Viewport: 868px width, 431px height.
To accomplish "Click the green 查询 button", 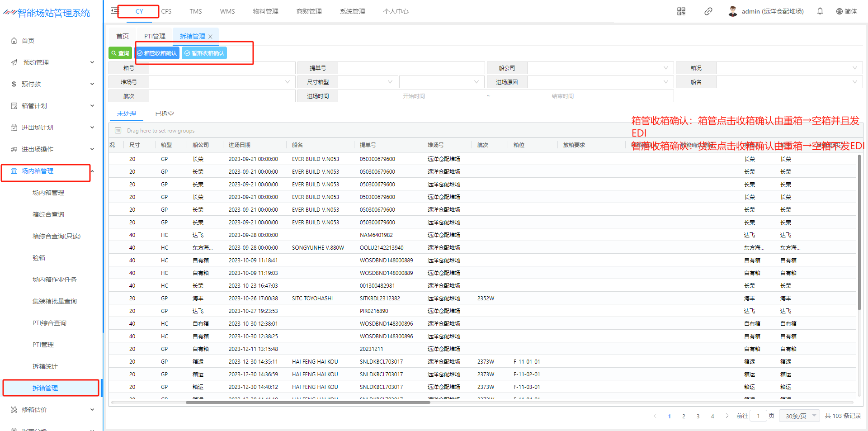I will click(x=120, y=53).
